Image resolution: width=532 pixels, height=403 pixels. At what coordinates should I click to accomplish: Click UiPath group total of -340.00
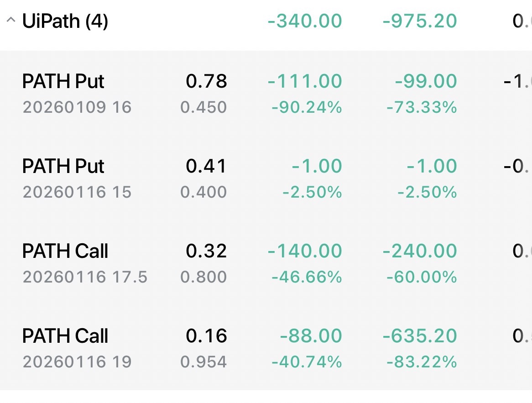click(x=304, y=21)
